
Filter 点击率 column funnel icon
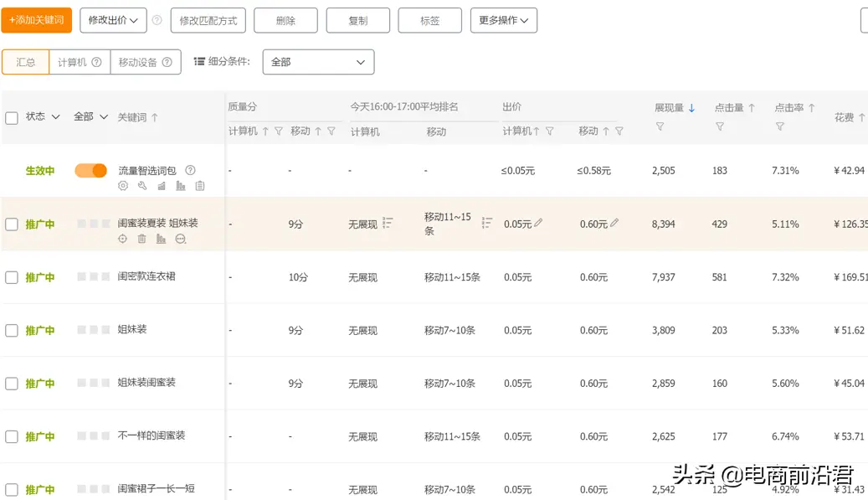(x=779, y=126)
